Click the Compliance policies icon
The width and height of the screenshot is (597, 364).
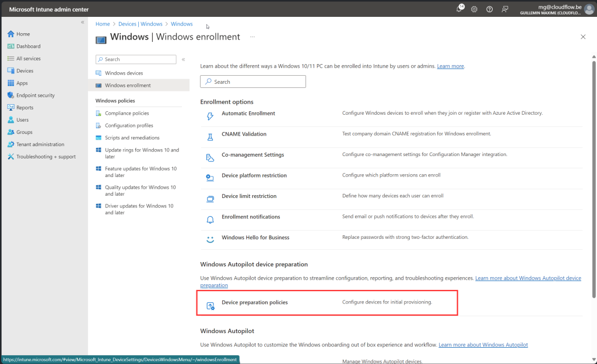(99, 114)
